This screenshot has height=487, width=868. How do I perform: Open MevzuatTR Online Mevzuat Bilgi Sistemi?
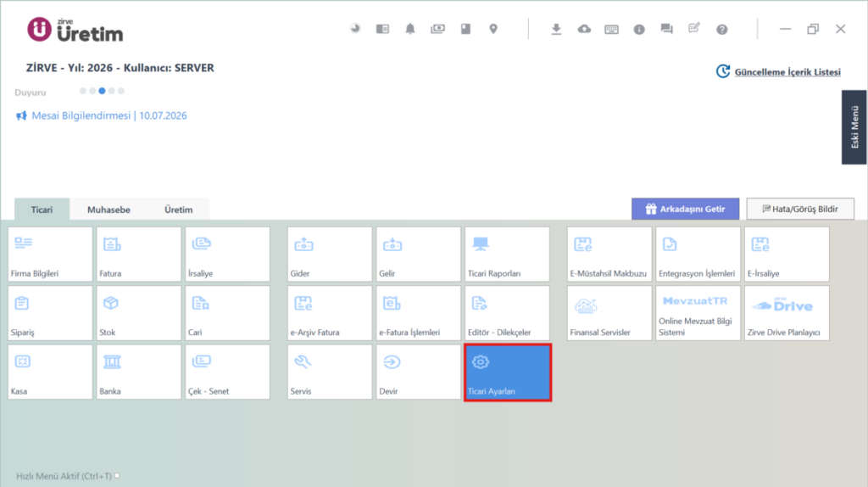[x=698, y=313]
